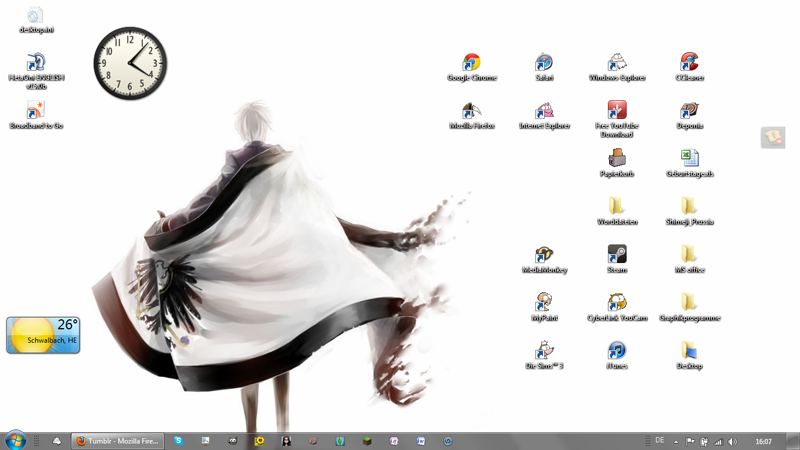Select the Google Chrome desktop shortcut
The height and width of the screenshot is (450, 800).
tap(471, 64)
